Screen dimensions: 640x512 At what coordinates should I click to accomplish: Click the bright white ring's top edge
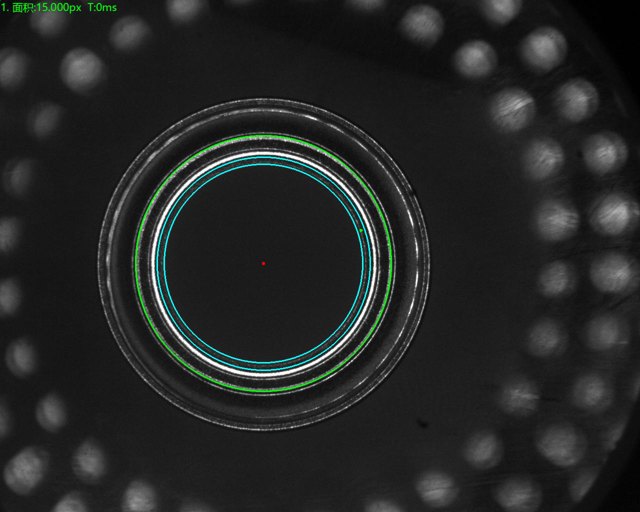pos(264,153)
